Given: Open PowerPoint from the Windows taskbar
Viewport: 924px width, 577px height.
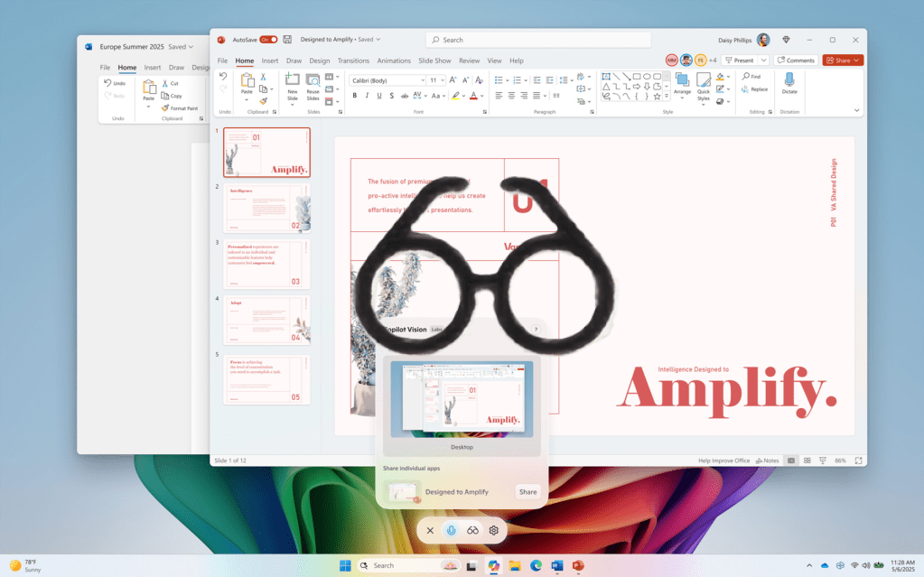Looking at the screenshot, I should click(x=578, y=565).
